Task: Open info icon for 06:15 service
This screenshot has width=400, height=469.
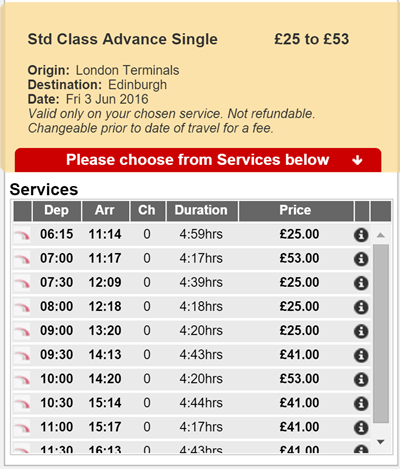Action: [361, 235]
